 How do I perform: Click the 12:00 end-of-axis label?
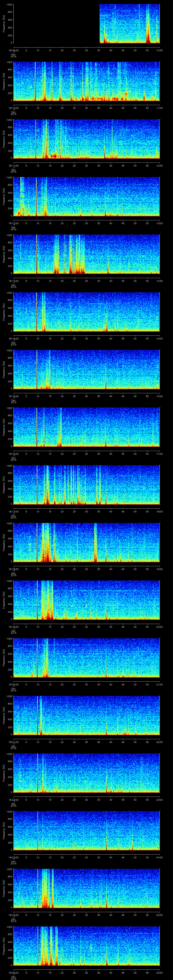tap(159, 166)
